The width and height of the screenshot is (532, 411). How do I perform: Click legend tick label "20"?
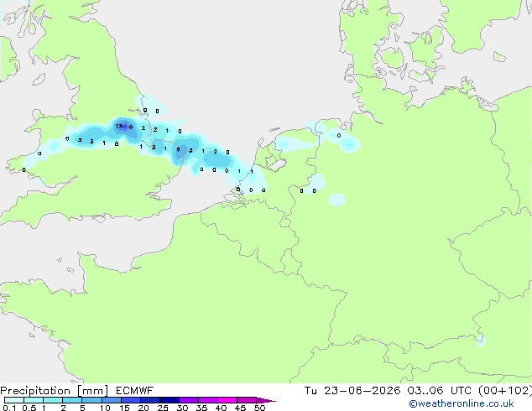[143, 408]
